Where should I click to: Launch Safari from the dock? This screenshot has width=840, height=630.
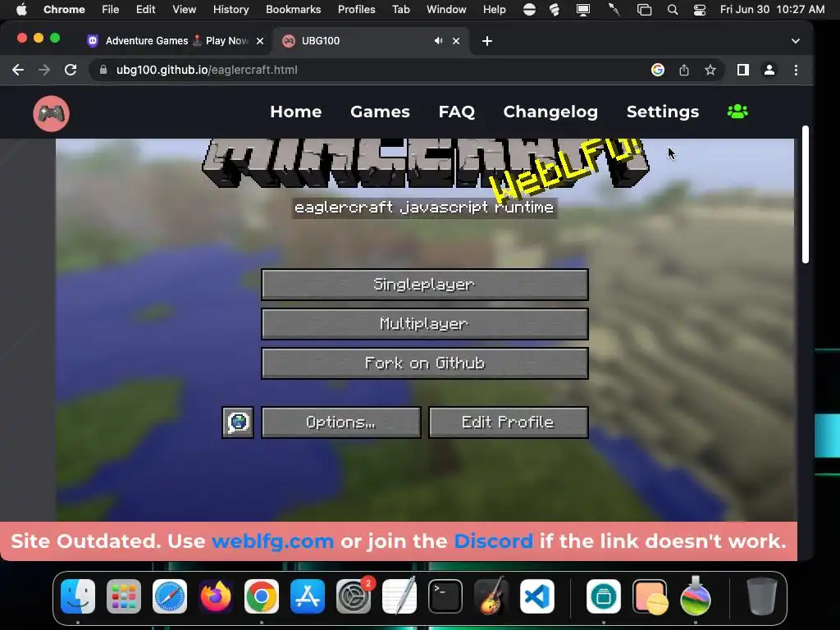tap(170, 596)
